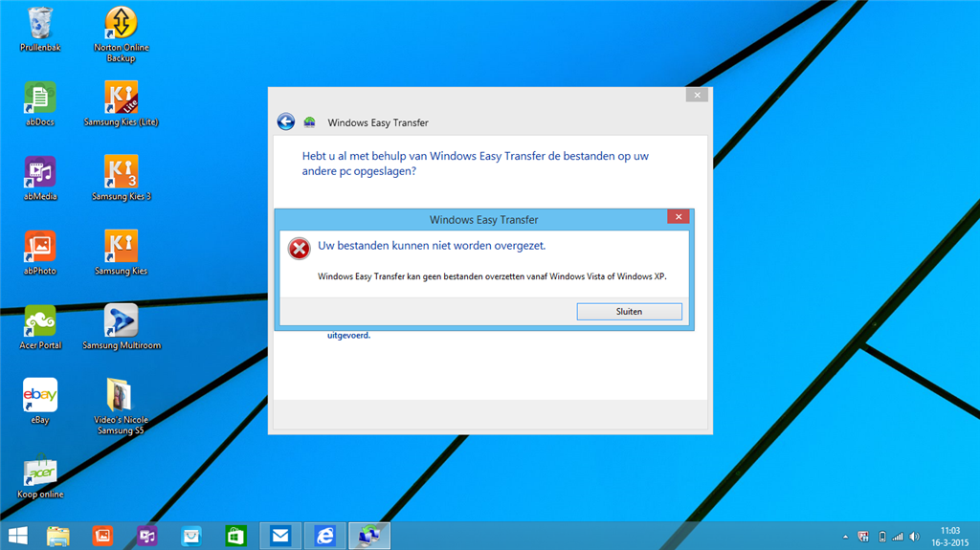Click the partially hidden 'uitgevoerd.' link
980x550 pixels.
pyautogui.click(x=348, y=336)
